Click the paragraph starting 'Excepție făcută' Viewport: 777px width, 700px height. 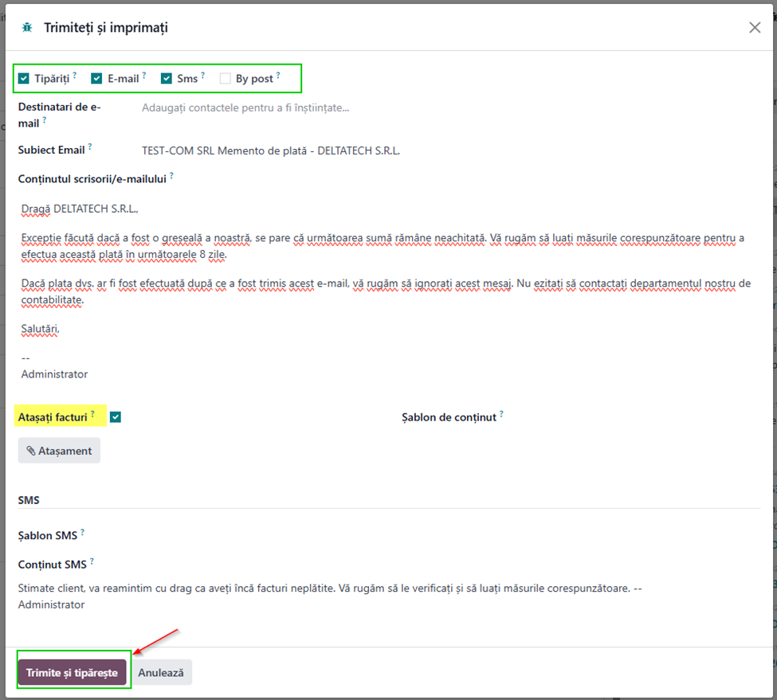[x=383, y=246]
